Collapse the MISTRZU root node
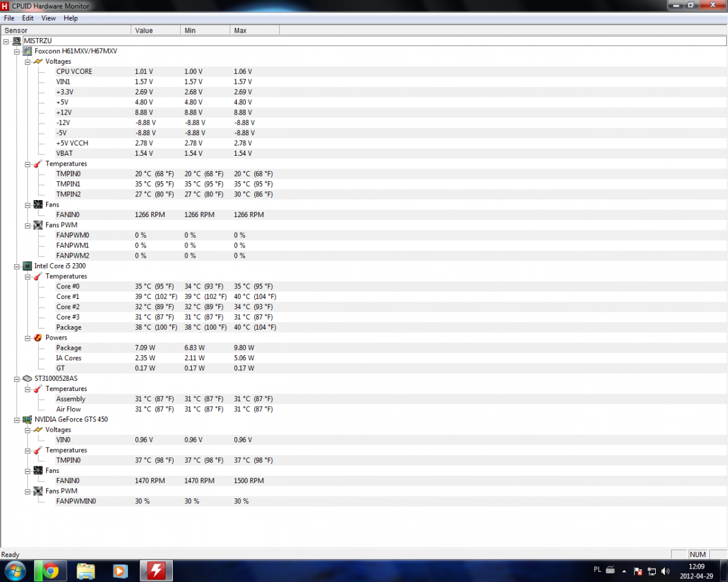This screenshot has width=728, height=582. (x=6, y=41)
